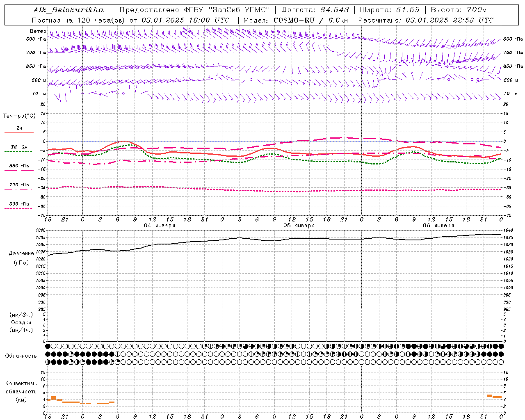Click the '(км)' unit label
The height and width of the screenshot is (420, 525).
[21, 399]
